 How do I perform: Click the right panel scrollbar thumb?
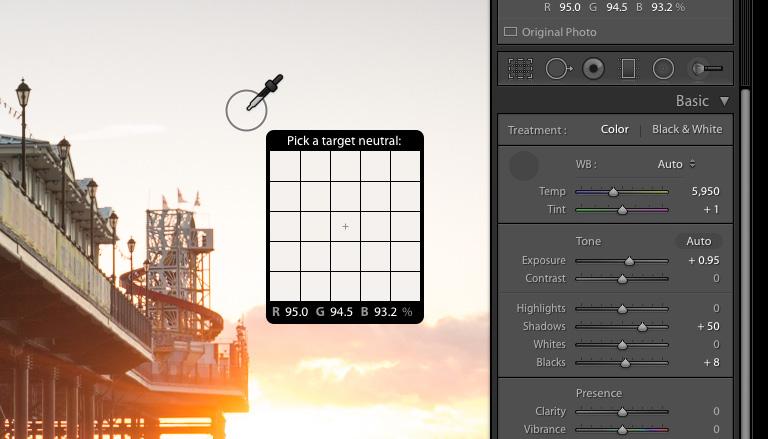tap(745, 264)
